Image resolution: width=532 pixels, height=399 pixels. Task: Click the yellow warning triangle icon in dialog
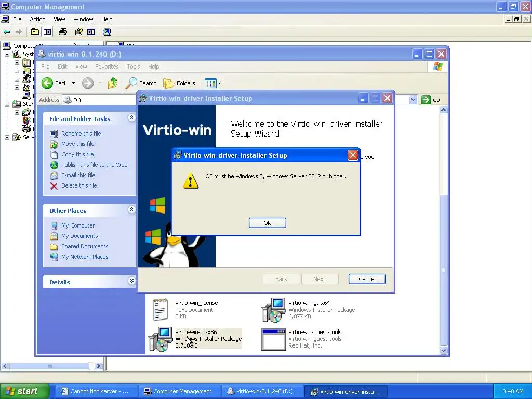point(190,181)
